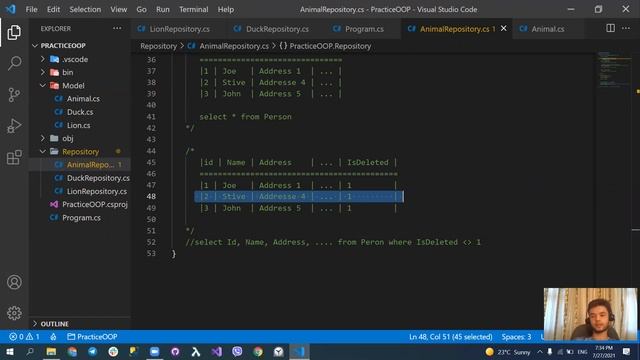This screenshot has height=360, width=640.
Task: Open PracticeOOP.csproj file
Action: 95,204
